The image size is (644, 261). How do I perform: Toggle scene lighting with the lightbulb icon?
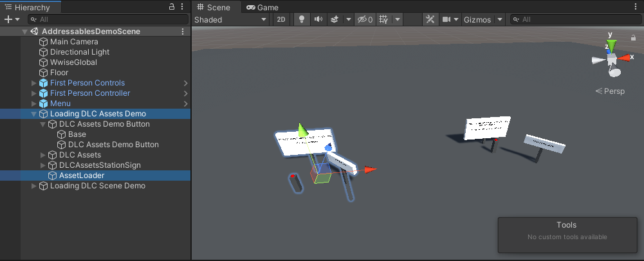300,19
